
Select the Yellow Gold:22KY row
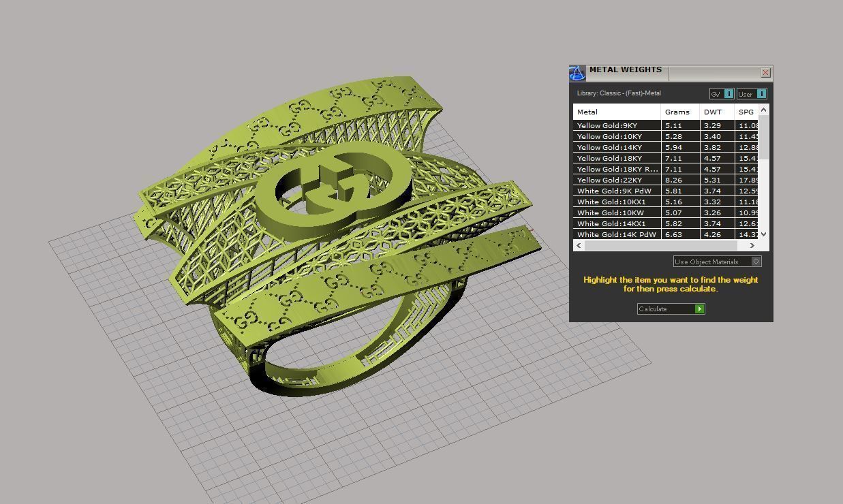[x=665, y=180]
